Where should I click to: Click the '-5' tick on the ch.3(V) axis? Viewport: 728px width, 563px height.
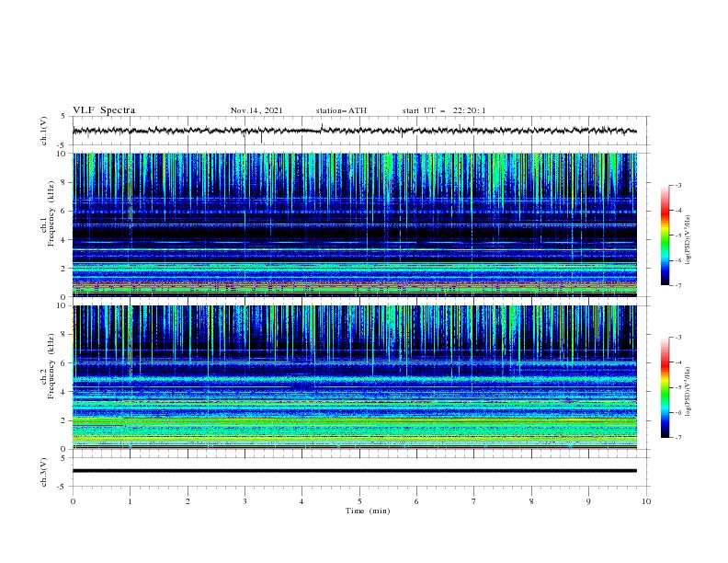pyautogui.click(x=62, y=487)
